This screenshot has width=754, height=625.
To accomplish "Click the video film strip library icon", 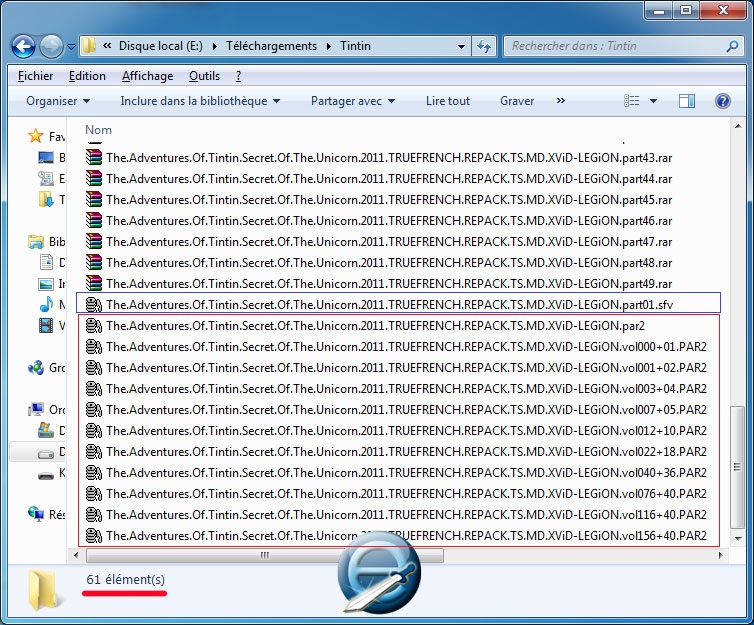I will (x=46, y=325).
